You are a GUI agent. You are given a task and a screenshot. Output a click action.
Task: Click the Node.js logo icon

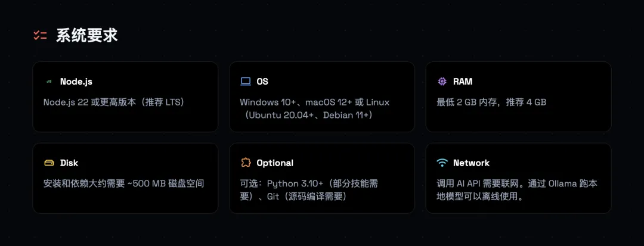(x=49, y=82)
